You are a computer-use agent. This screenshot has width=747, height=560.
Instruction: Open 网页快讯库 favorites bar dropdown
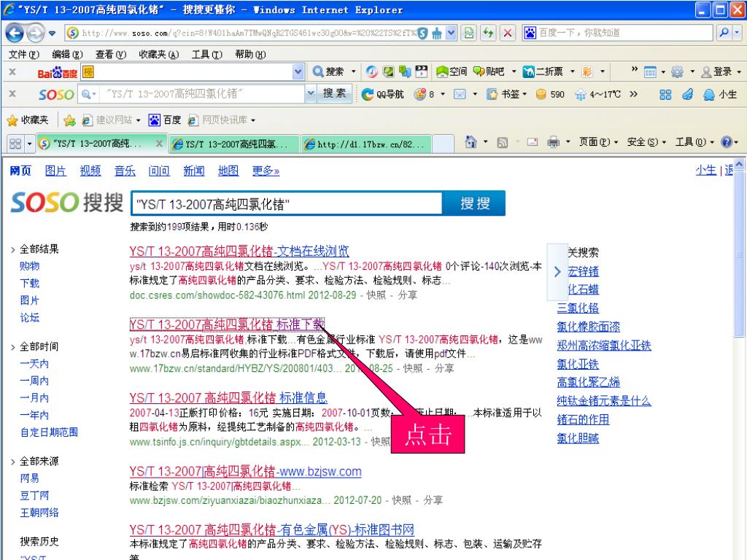[253, 120]
